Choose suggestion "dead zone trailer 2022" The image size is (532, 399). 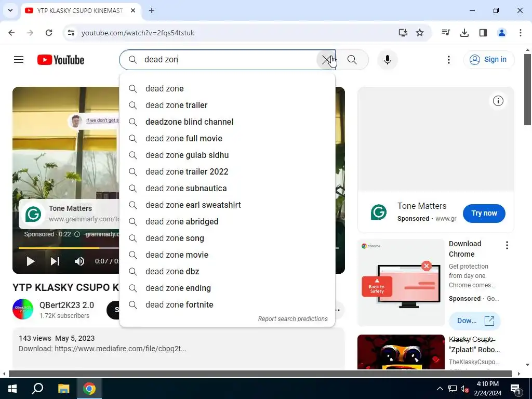[x=228, y=171]
